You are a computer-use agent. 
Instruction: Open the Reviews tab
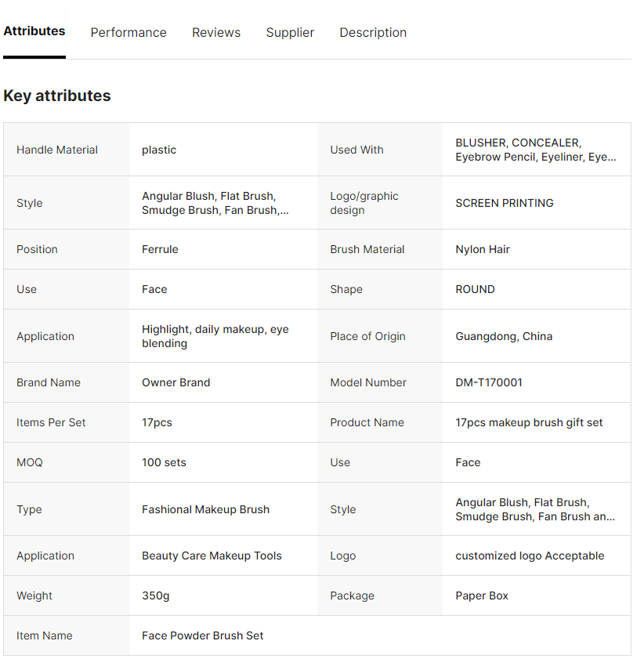(x=216, y=32)
